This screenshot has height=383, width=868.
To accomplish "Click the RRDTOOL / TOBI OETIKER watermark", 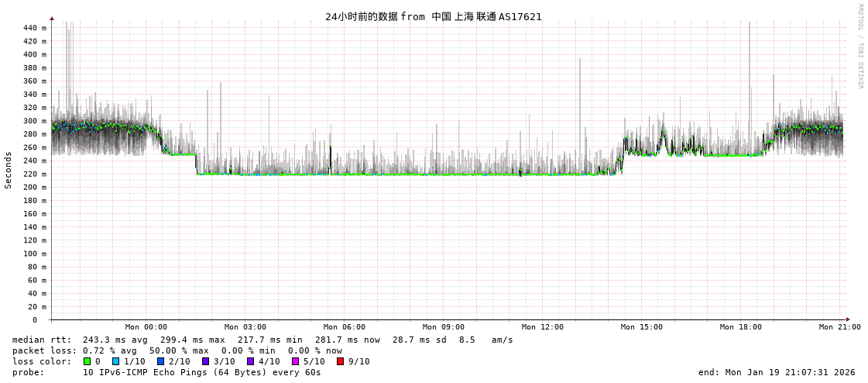I will click(x=859, y=47).
